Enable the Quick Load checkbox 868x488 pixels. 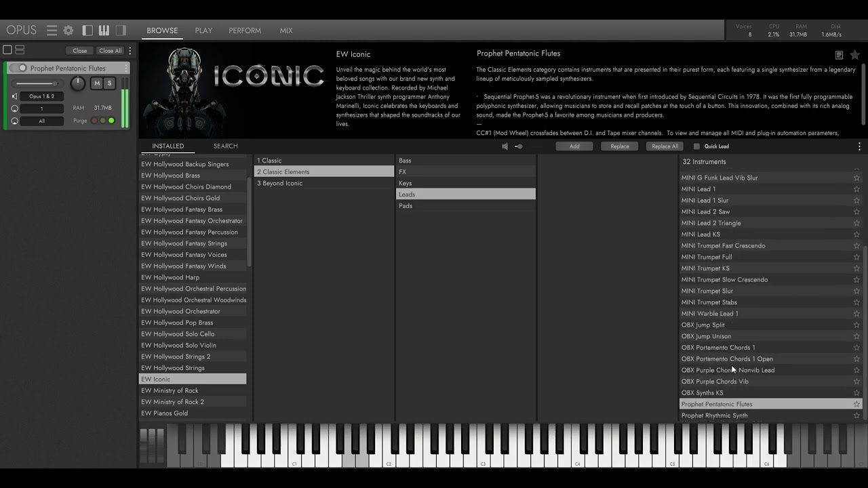pyautogui.click(x=696, y=146)
